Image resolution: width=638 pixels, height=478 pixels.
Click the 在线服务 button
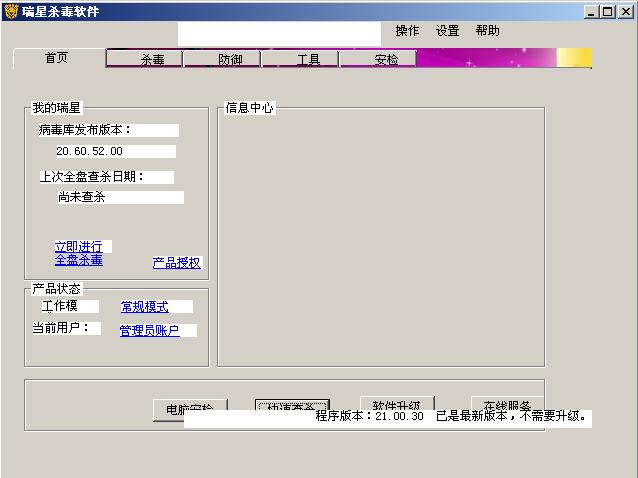(507, 404)
